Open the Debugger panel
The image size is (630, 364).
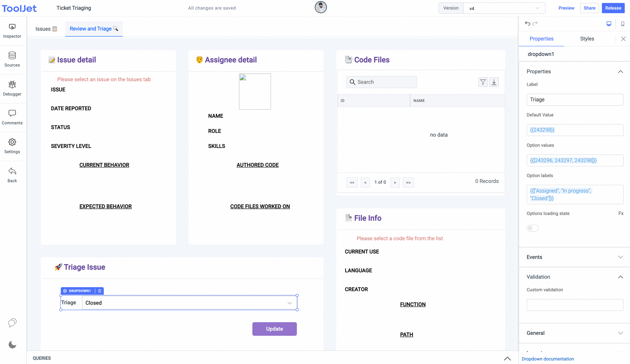(x=12, y=88)
